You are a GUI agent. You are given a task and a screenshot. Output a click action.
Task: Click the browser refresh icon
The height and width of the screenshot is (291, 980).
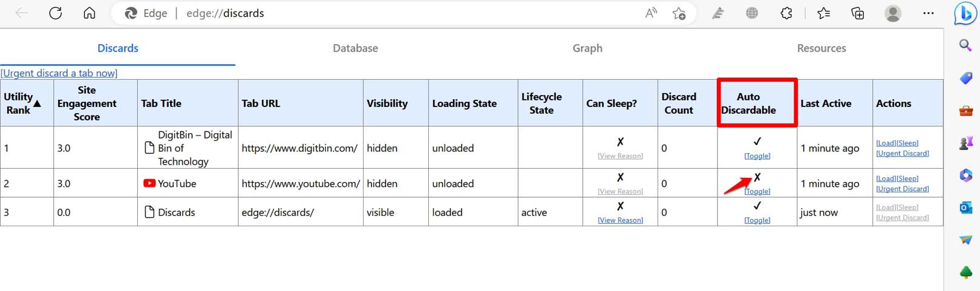(55, 13)
